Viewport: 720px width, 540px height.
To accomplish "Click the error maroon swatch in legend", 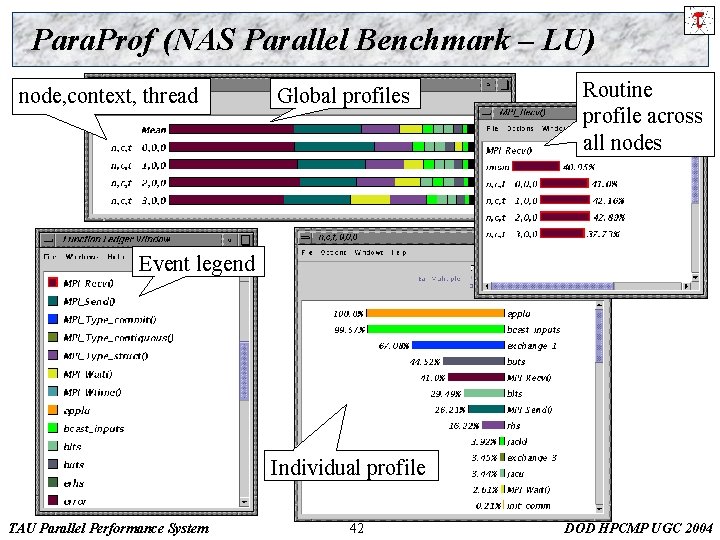I will click(x=53, y=500).
